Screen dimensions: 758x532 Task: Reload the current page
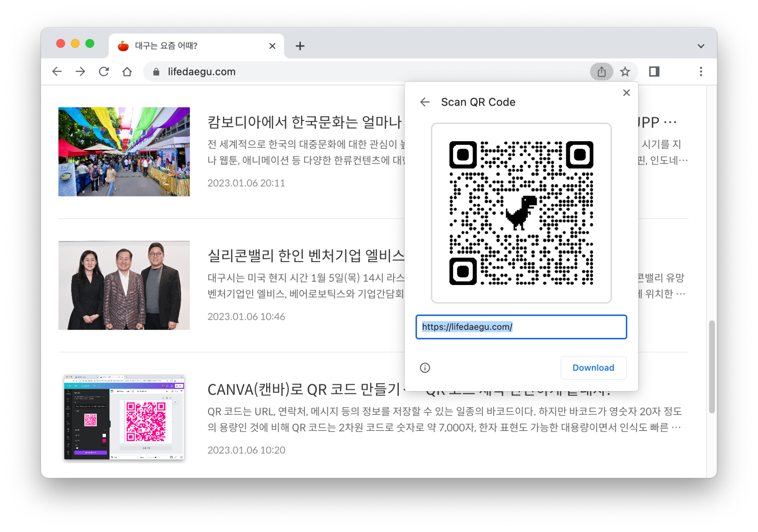[104, 71]
